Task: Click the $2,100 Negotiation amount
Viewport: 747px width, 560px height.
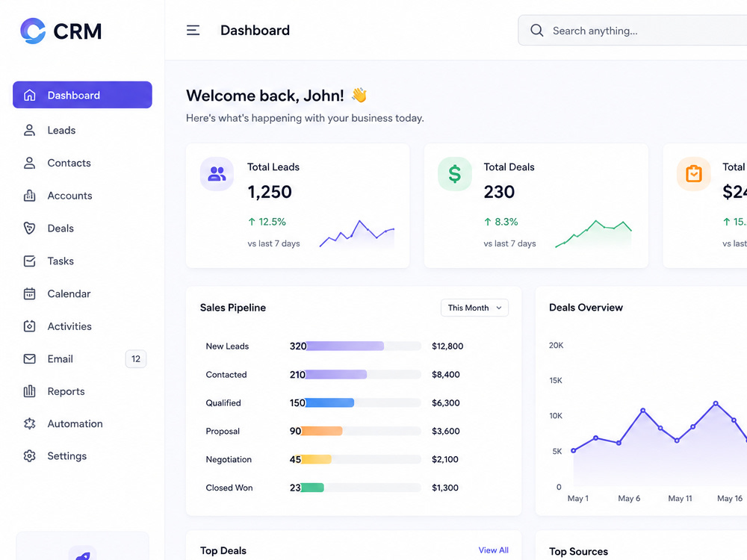Action: point(445,459)
